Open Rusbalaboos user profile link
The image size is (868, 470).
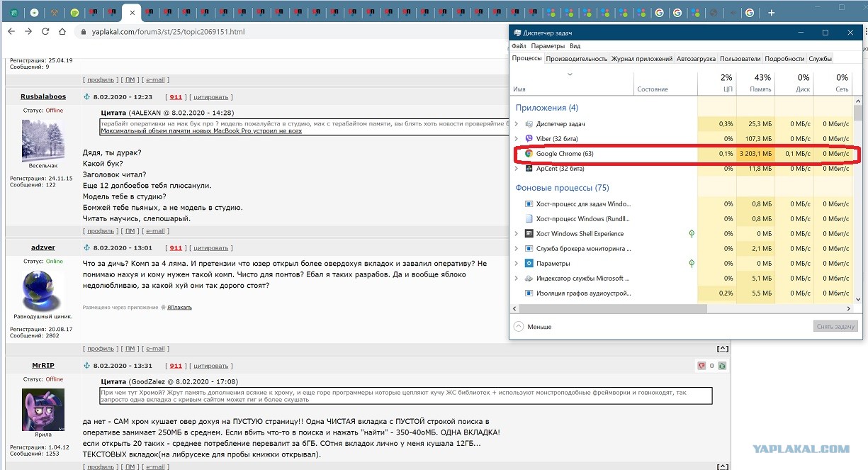[43, 96]
